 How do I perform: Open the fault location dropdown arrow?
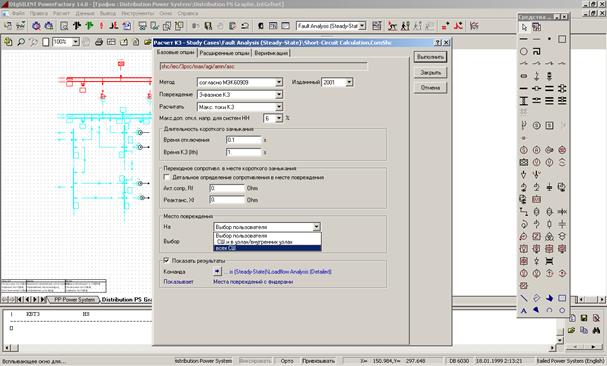(316, 227)
